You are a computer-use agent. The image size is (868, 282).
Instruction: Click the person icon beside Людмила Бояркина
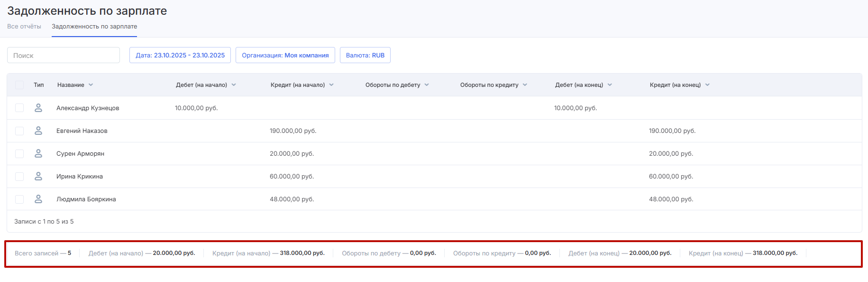pyautogui.click(x=38, y=199)
